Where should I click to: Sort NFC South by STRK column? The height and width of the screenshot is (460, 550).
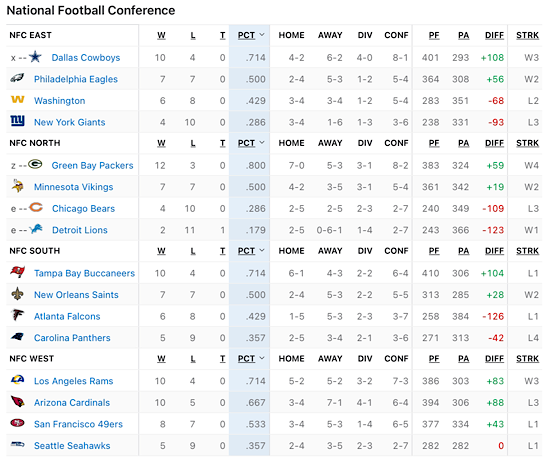point(528,251)
